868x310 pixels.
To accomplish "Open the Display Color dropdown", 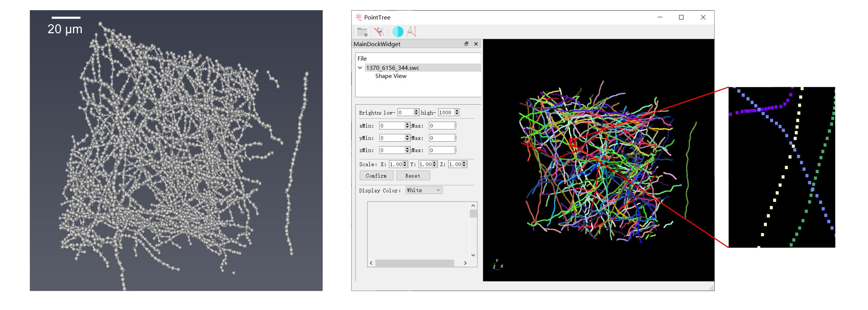I will tap(424, 190).
